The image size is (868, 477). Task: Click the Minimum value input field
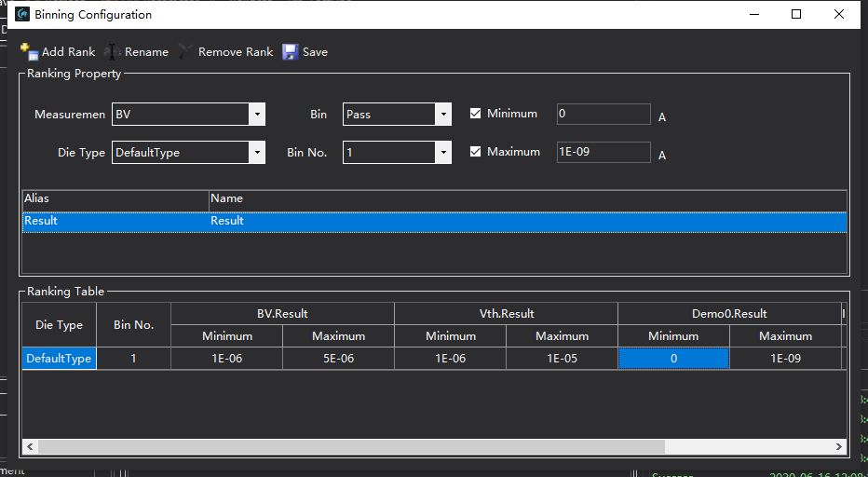pyautogui.click(x=603, y=115)
